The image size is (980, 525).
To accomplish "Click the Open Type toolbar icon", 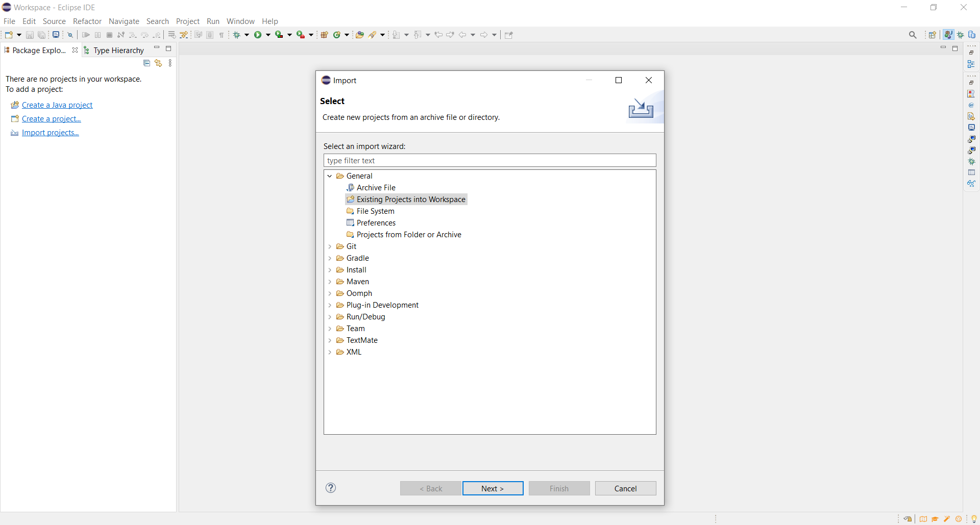I will pyautogui.click(x=360, y=35).
